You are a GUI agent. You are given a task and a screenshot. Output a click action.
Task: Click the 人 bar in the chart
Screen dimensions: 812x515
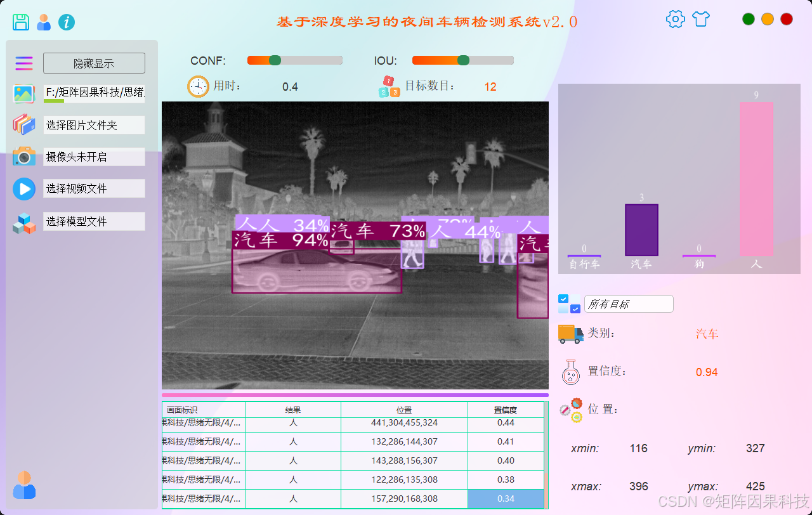click(x=756, y=179)
